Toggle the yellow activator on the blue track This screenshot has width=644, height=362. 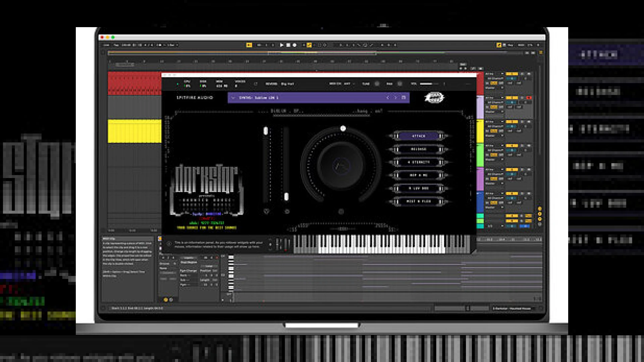(512, 193)
